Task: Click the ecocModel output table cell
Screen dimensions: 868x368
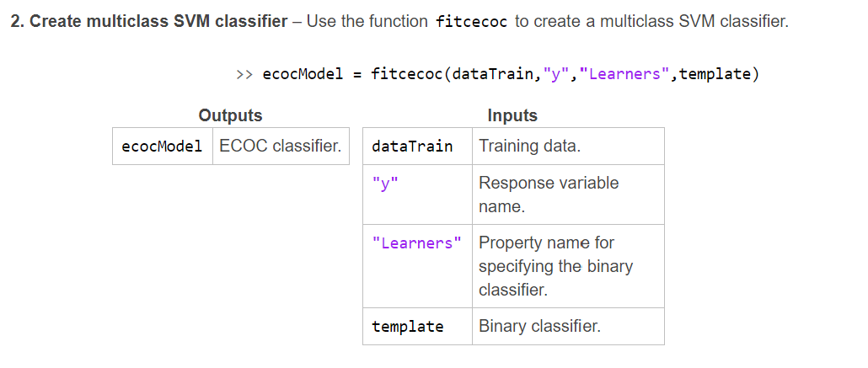Action: tap(162, 146)
